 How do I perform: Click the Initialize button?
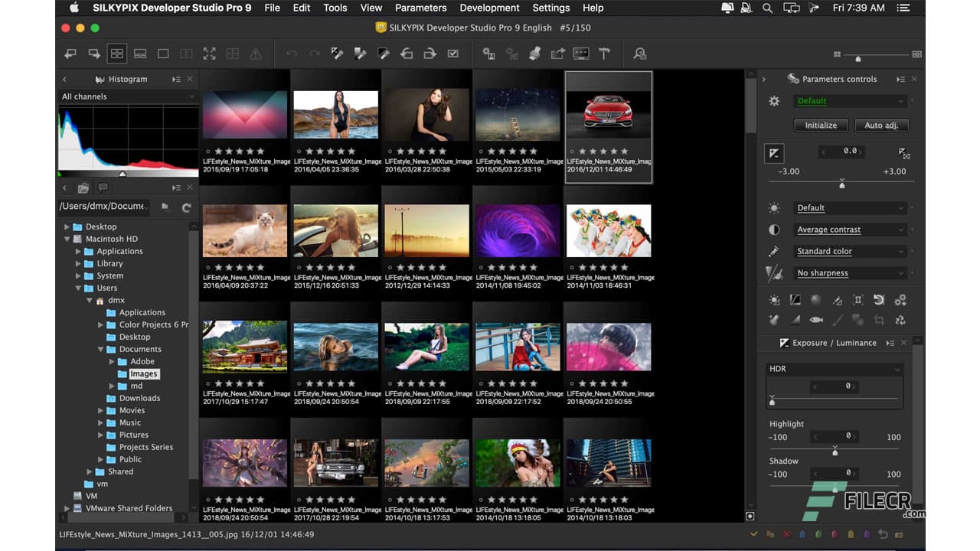[x=820, y=125]
